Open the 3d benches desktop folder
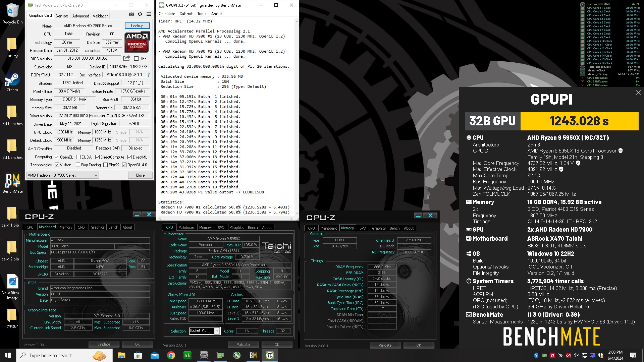 tap(12, 115)
